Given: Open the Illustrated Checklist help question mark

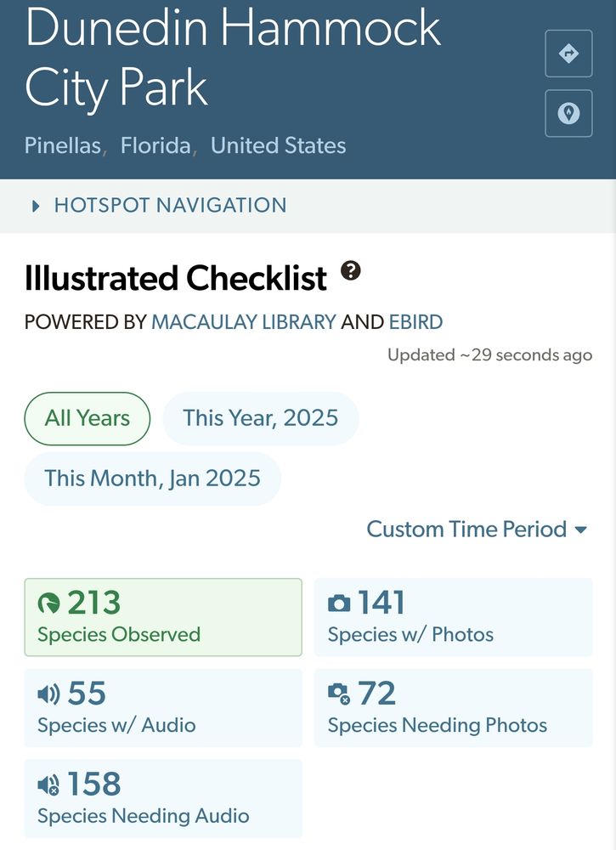Looking at the screenshot, I should click(351, 270).
